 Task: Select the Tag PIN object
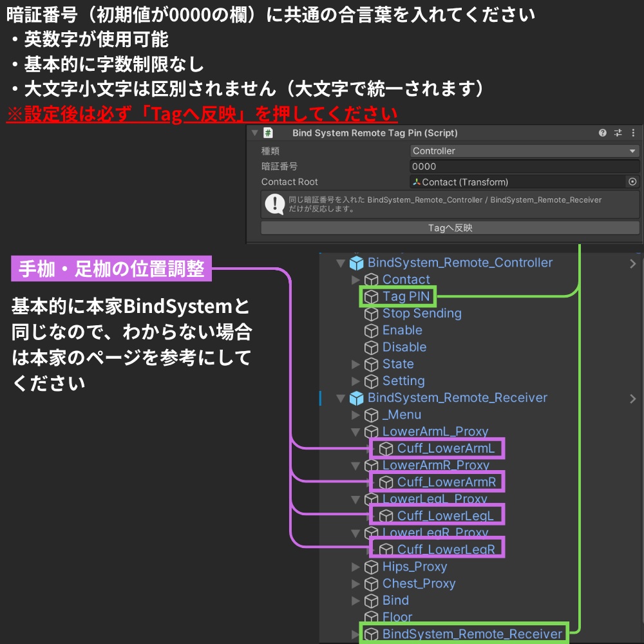[x=406, y=296]
